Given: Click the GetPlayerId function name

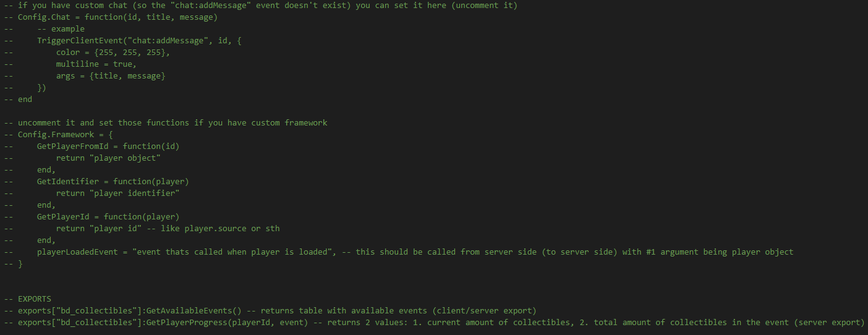Looking at the screenshot, I should [67, 217].
